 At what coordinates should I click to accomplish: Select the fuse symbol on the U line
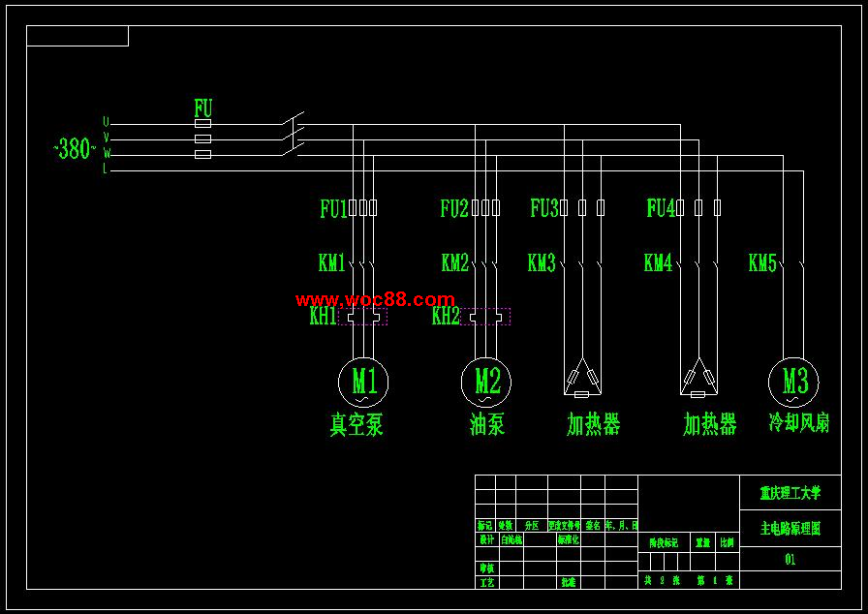pos(203,123)
